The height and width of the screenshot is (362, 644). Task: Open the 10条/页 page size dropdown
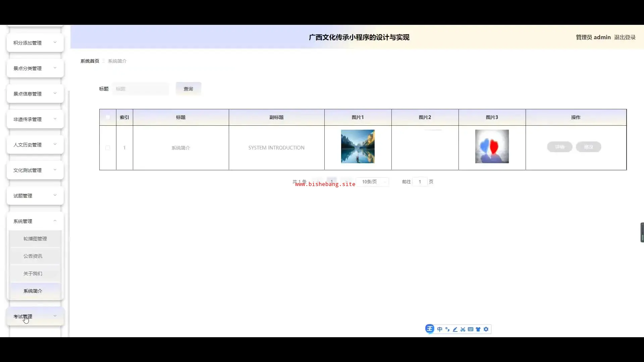[372, 182]
